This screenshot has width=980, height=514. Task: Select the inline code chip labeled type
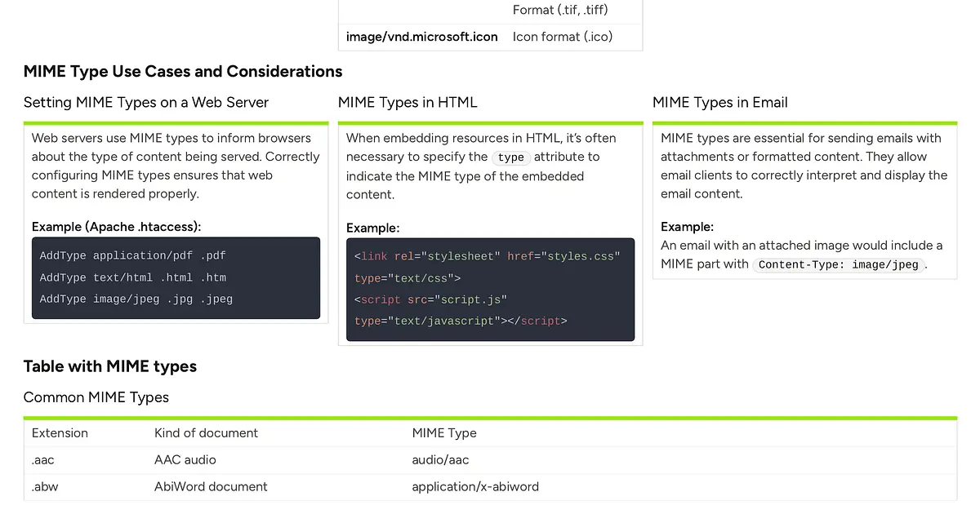click(x=510, y=157)
